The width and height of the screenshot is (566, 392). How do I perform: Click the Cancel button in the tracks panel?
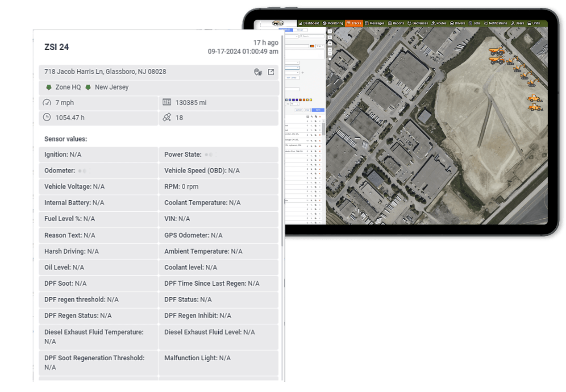(x=299, y=110)
